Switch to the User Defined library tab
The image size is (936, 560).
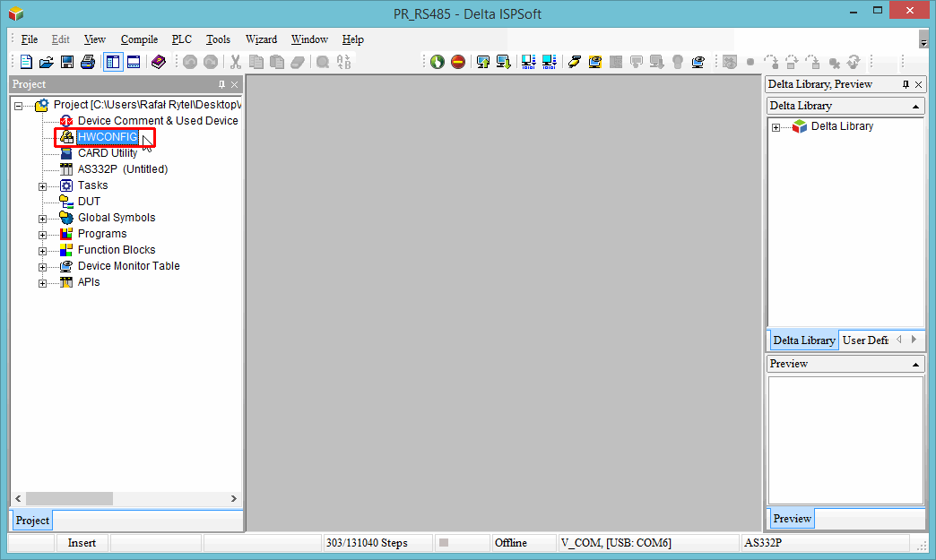coord(866,340)
